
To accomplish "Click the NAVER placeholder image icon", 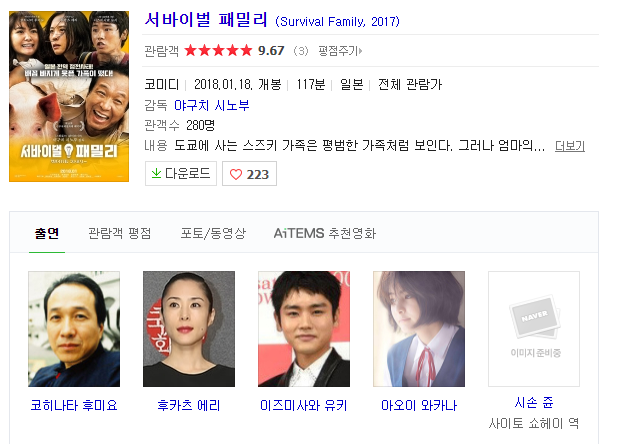I will (535, 316).
